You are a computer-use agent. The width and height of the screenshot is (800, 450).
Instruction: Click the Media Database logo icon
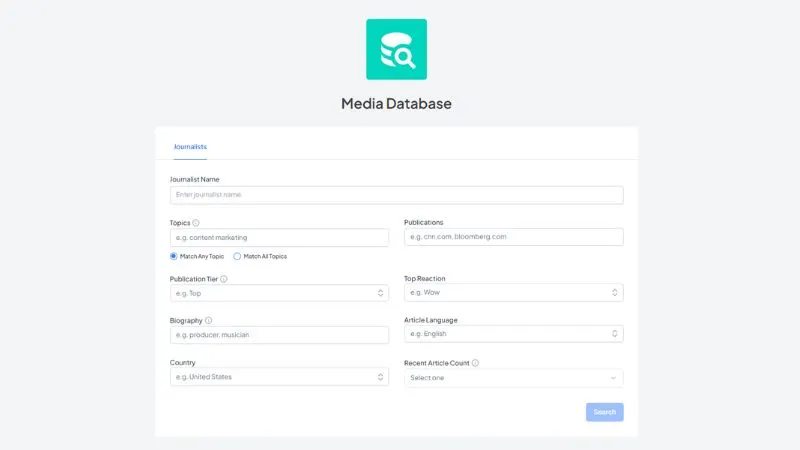[396, 49]
